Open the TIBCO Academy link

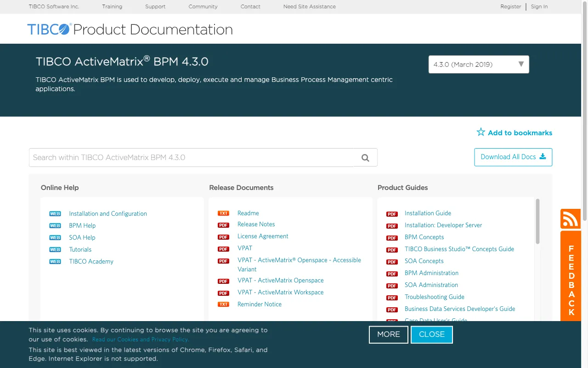pyautogui.click(x=91, y=261)
